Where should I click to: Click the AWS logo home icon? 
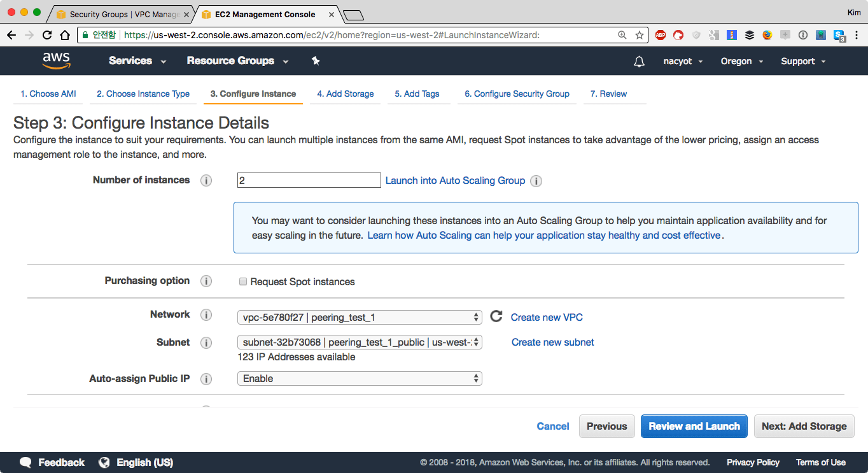56,60
